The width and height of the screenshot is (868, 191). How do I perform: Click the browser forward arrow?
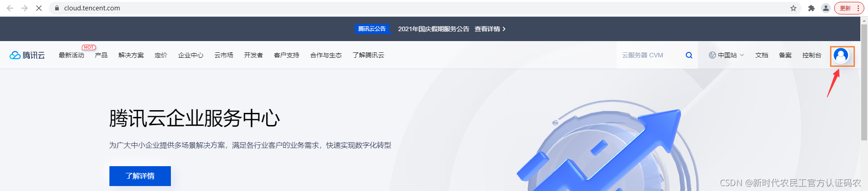point(24,8)
